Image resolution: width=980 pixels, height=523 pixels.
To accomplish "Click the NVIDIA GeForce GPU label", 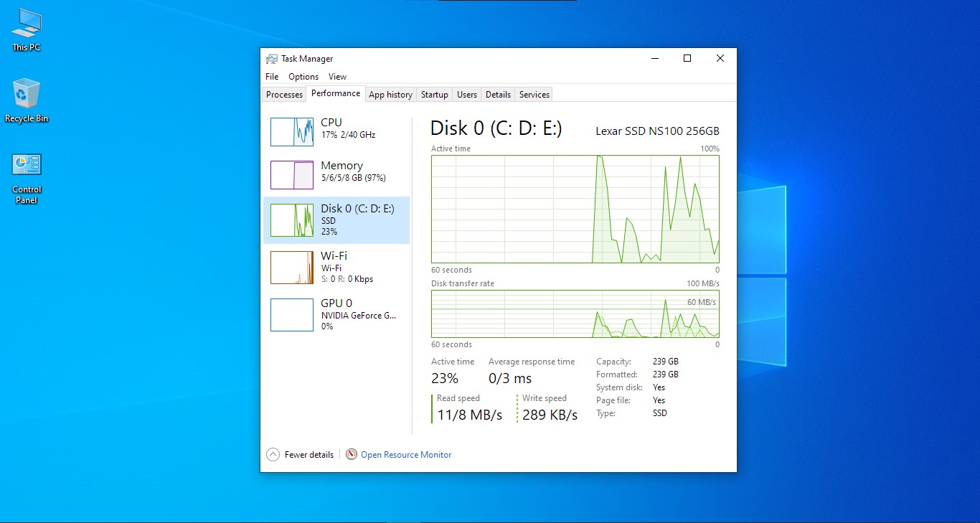I will (x=358, y=315).
